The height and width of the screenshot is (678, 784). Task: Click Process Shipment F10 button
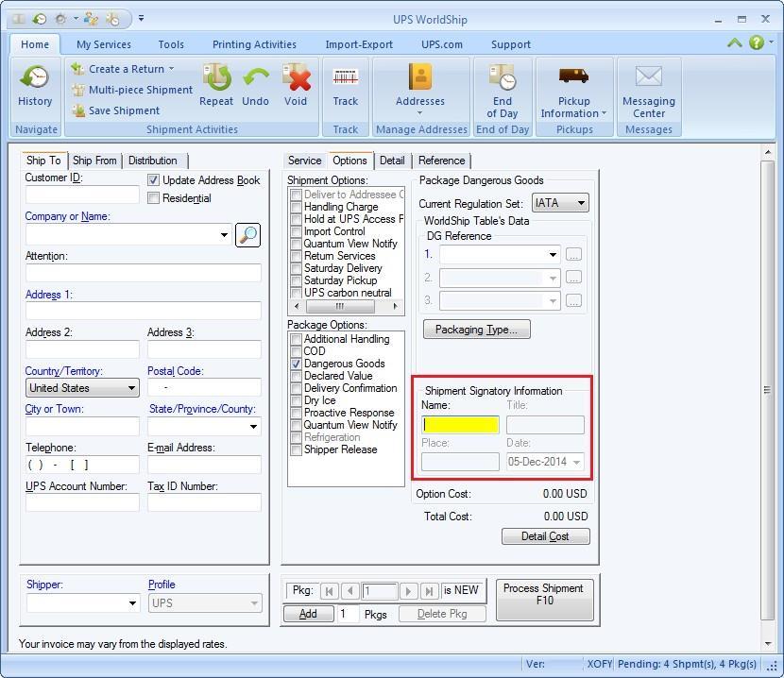click(544, 600)
